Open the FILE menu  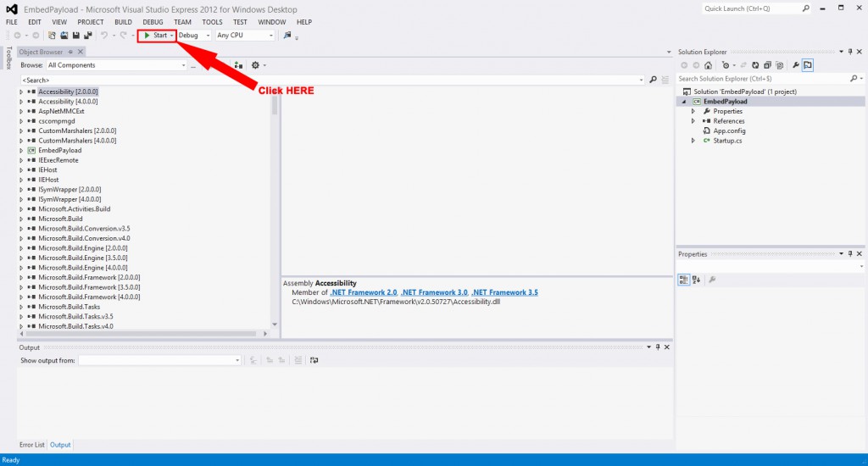click(12, 22)
